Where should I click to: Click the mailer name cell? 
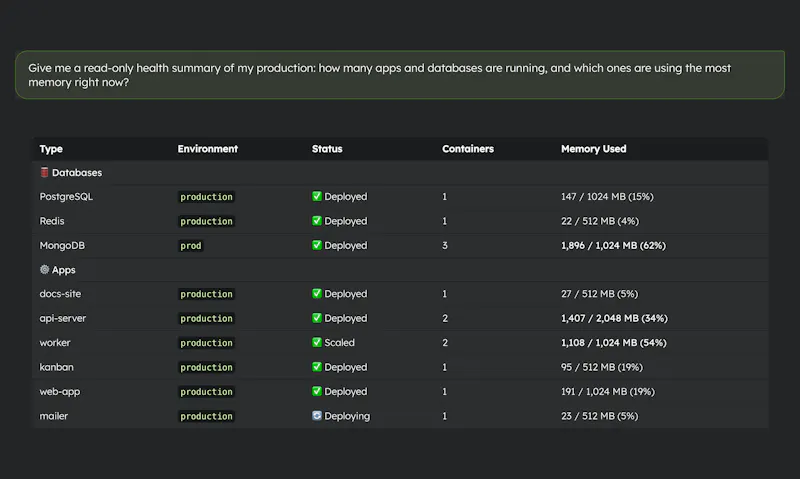click(x=54, y=416)
